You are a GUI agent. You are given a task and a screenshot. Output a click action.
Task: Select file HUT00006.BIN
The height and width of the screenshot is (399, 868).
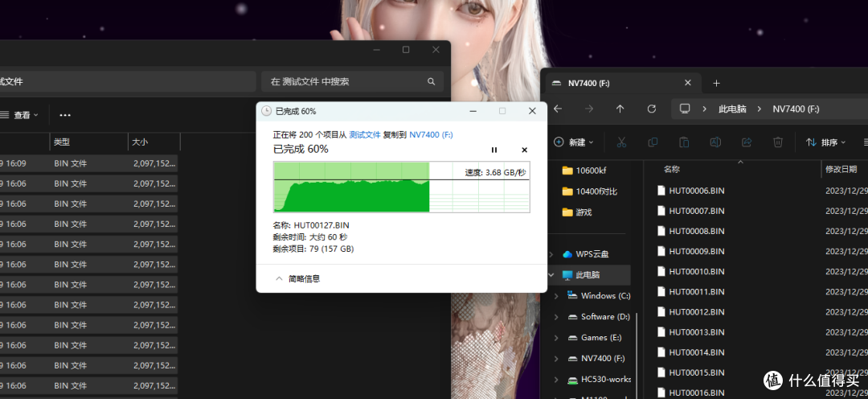click(x=691, y=191)
